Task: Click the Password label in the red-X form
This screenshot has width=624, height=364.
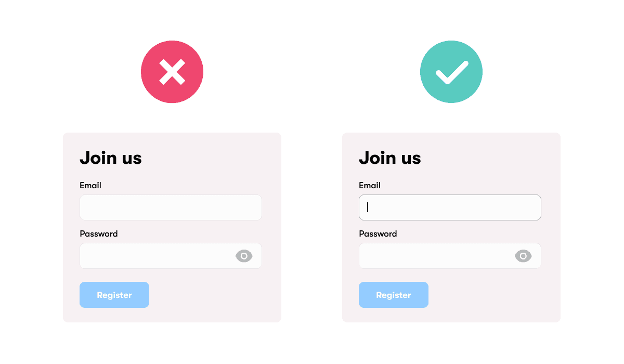Action: pyautogui.click(x=99, y=234)
